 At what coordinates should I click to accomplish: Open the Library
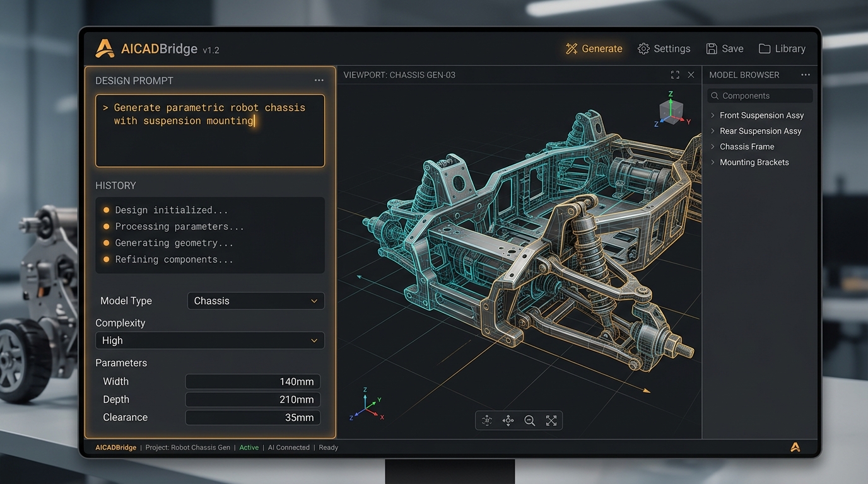tap(782, 49)
